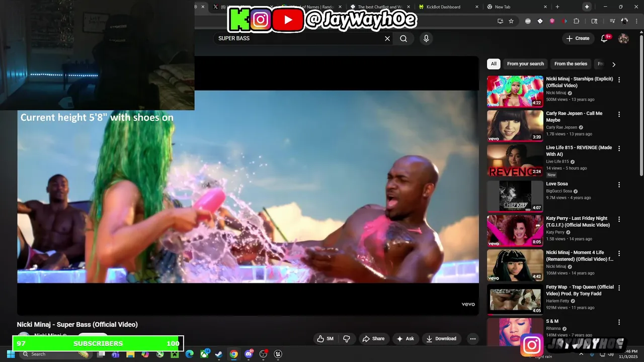Open Discord from the taskbar
The height and width of the screenshot is (362, 644).
[249, 354]
